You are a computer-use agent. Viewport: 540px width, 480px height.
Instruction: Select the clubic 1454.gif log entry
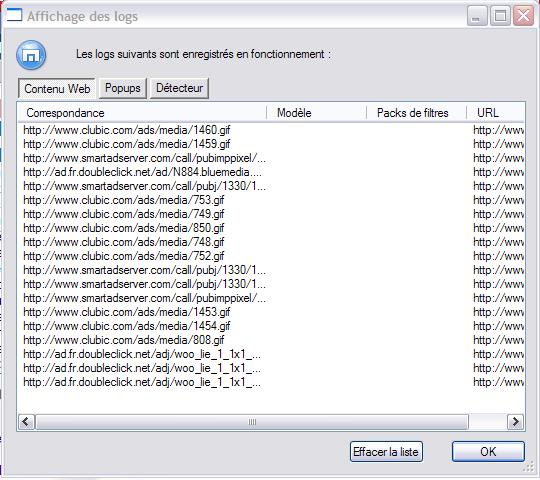coord(127,326)
